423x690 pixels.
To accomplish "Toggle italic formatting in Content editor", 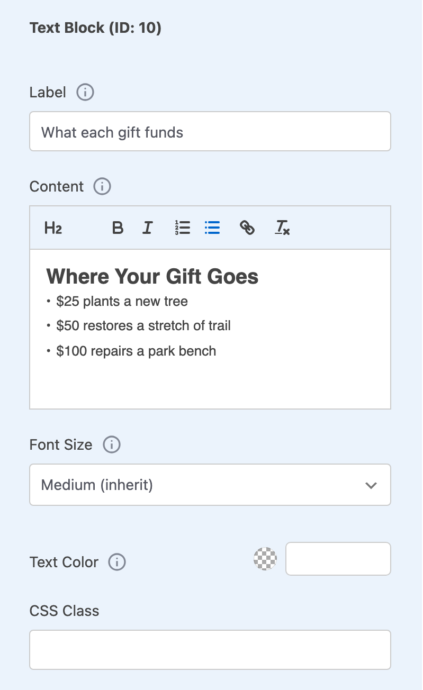I will [147, 228].
